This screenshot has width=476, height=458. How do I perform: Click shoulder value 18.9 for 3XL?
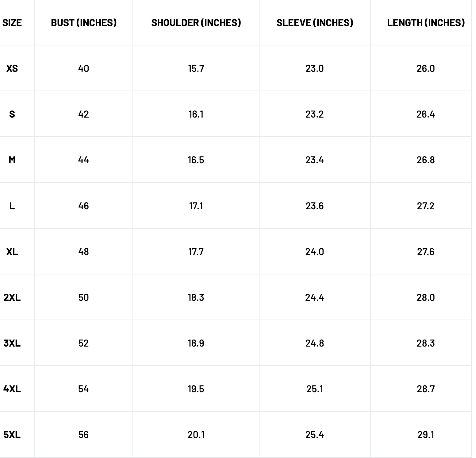[196, 343]
